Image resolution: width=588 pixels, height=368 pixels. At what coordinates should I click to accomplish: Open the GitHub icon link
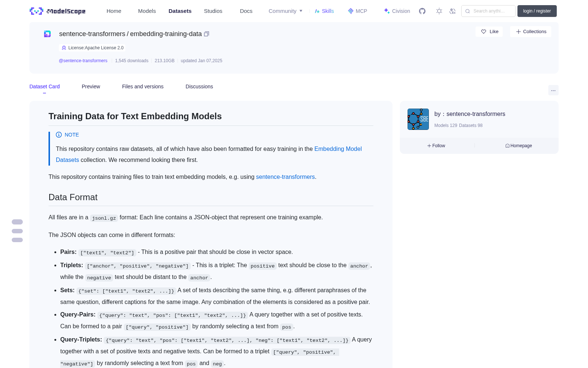tap(422, 11)
